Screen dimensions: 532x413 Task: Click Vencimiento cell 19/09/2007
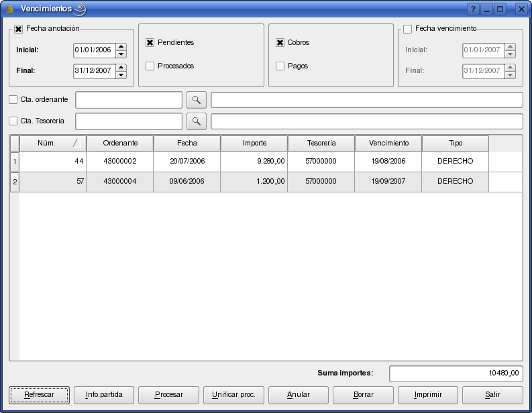[x=388, y=182]
